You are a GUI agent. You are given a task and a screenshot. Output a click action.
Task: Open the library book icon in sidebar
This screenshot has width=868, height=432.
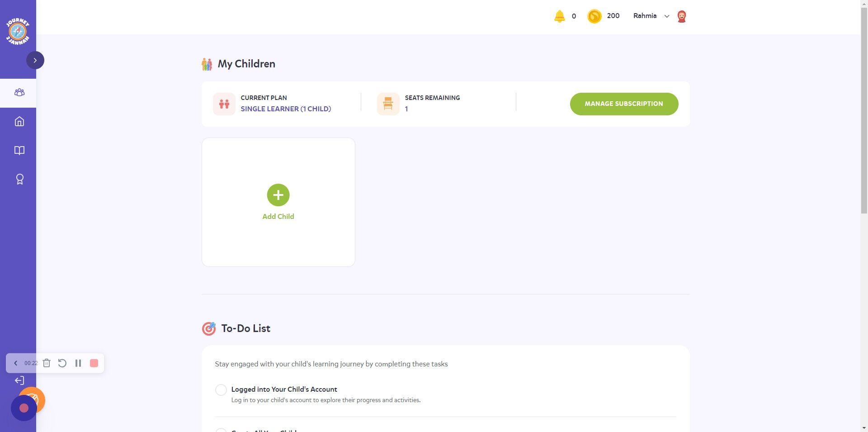[x=19, y=150]
